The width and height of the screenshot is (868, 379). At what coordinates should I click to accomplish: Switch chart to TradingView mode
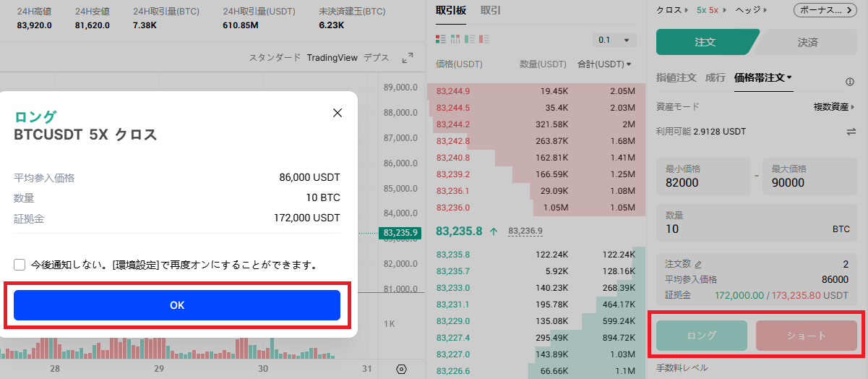pos(332,58)
